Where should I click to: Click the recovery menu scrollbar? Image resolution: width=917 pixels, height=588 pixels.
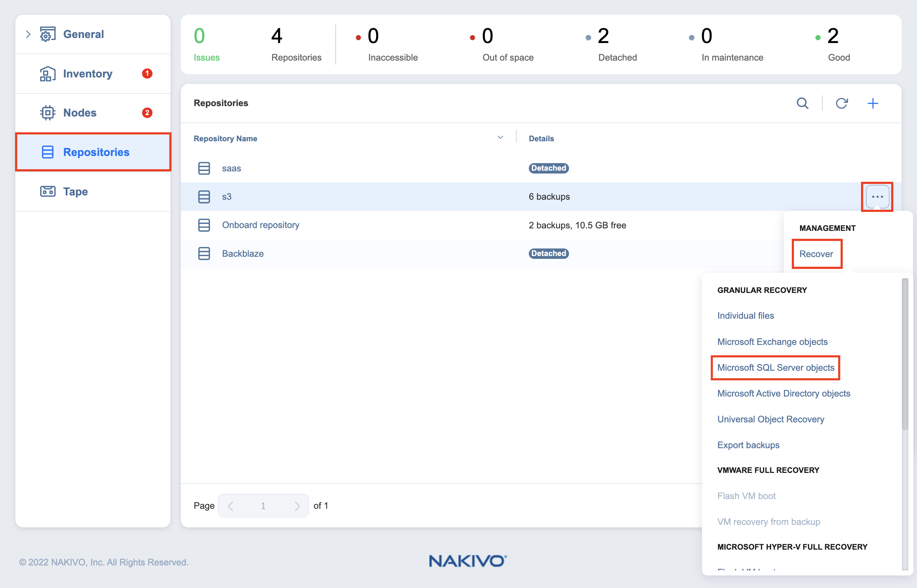click(x=904, y=354)
